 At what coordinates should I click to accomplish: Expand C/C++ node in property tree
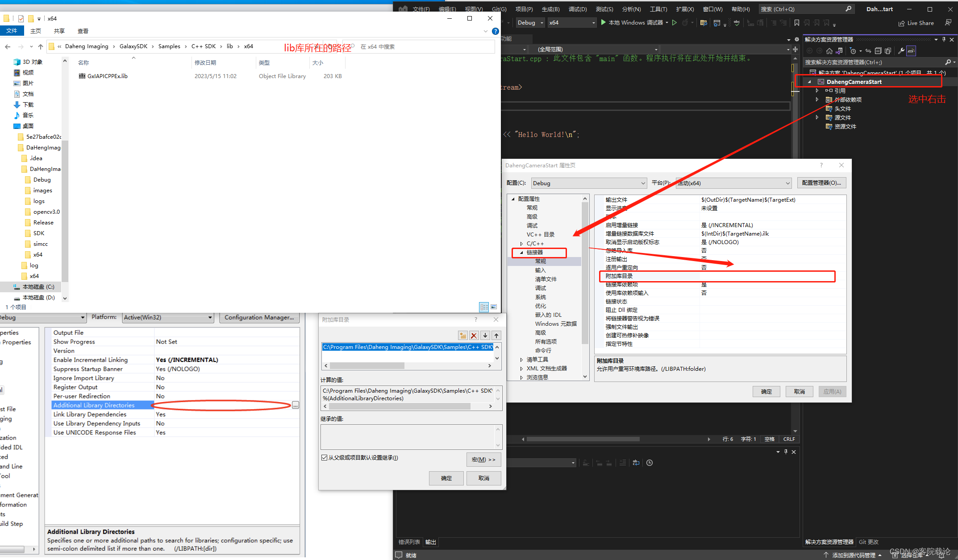click(521, 244)
